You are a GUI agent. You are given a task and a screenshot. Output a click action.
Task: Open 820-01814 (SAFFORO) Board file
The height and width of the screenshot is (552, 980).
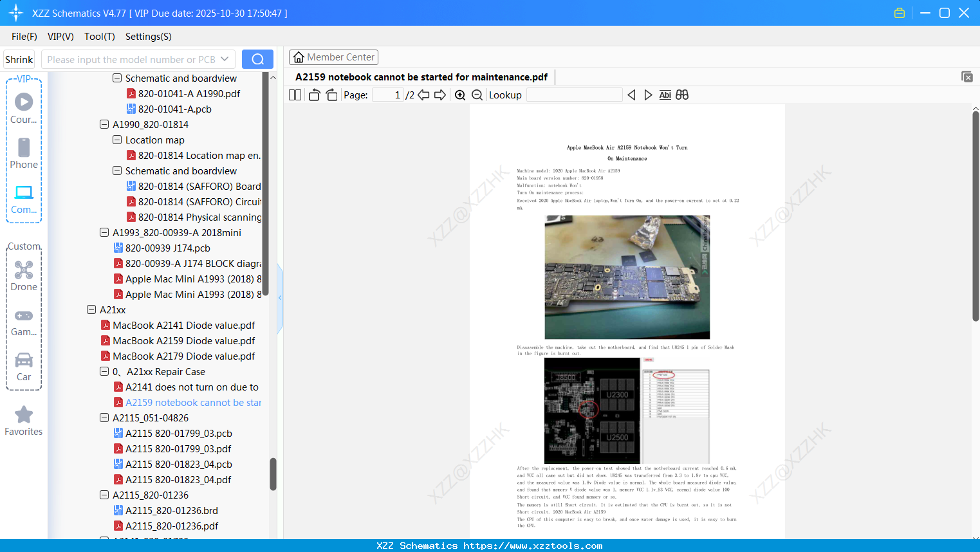[199, 187]
